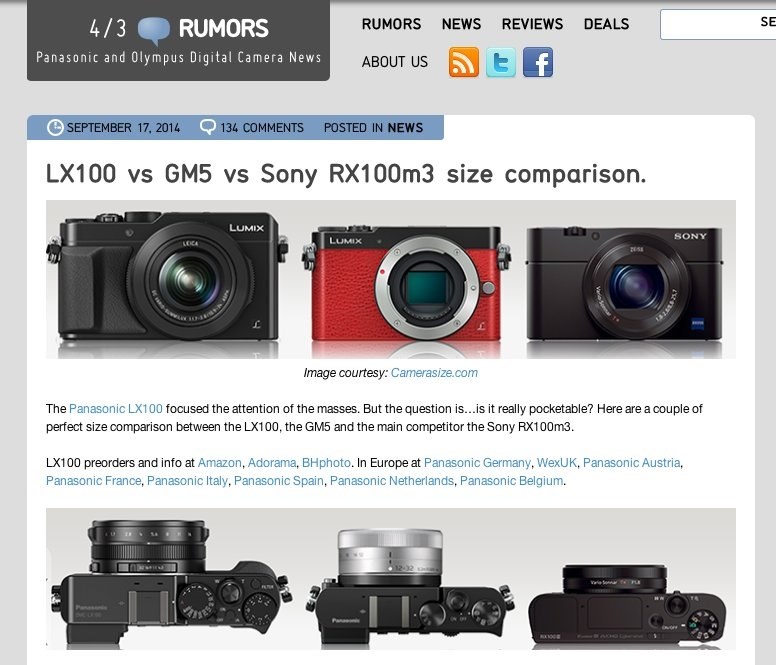776x665 pixels.
Task: Open the NEWS menu item
Action: tap(461, 24)
